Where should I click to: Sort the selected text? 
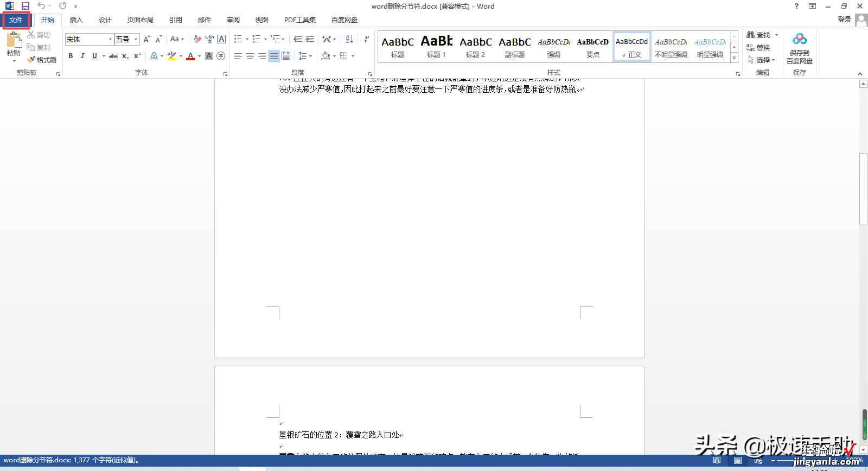coord(349,39)
